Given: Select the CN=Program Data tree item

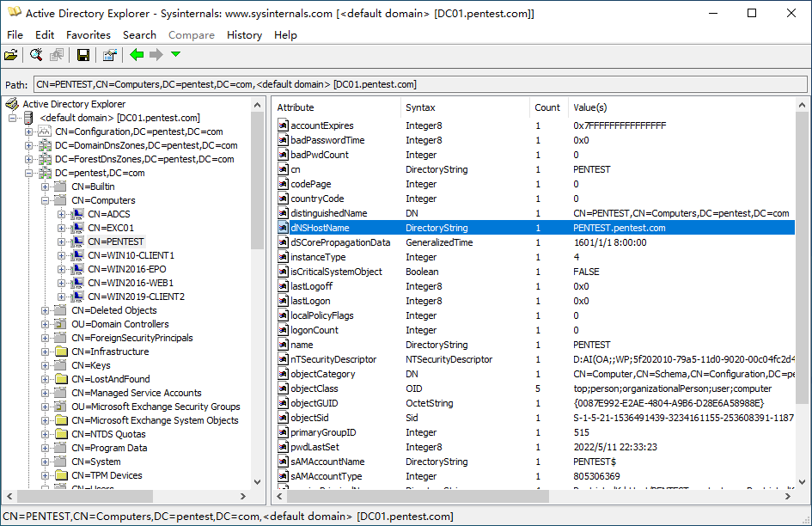Looking at the screenshot, I should click(109, 448).
